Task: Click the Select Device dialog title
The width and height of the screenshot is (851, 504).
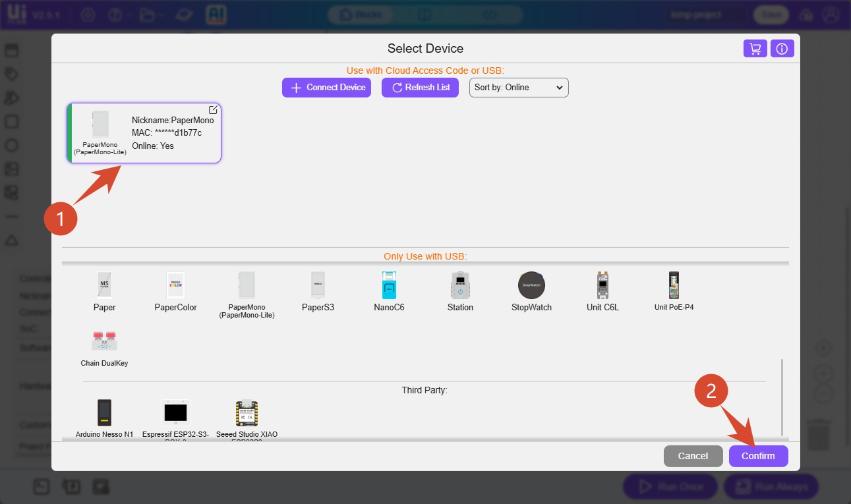Action: pyautogui.click(x=425, y=49)
